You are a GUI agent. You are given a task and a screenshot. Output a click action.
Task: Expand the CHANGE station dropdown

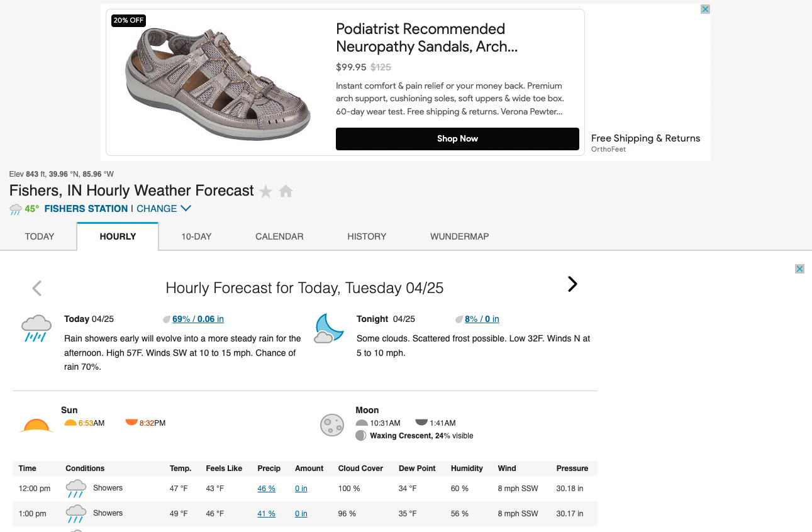coord(164,209)
